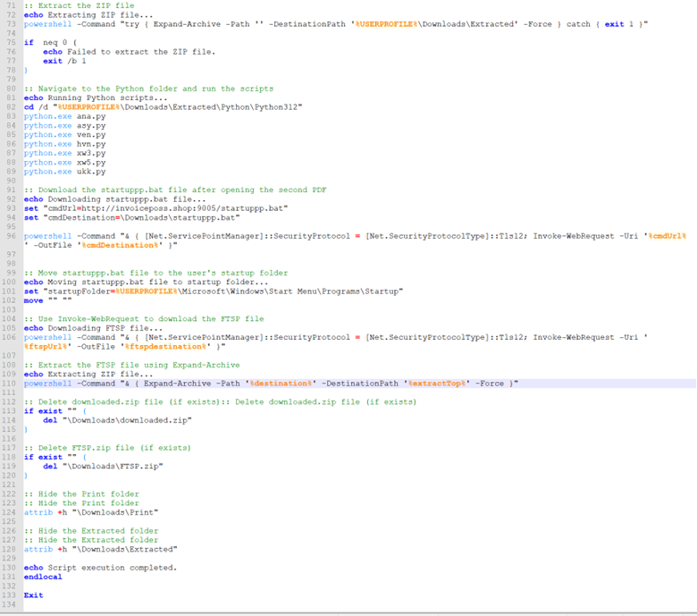This screenshot has height=616, width=697.
Task: Click the 'endlocal' keyword
Action: coord(43,577)
